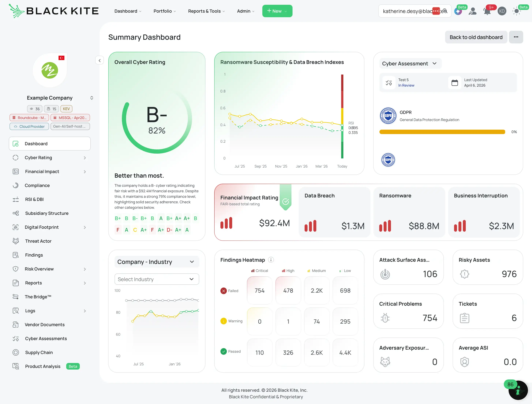Click the Cloud Provider tag

pos(29,126)
